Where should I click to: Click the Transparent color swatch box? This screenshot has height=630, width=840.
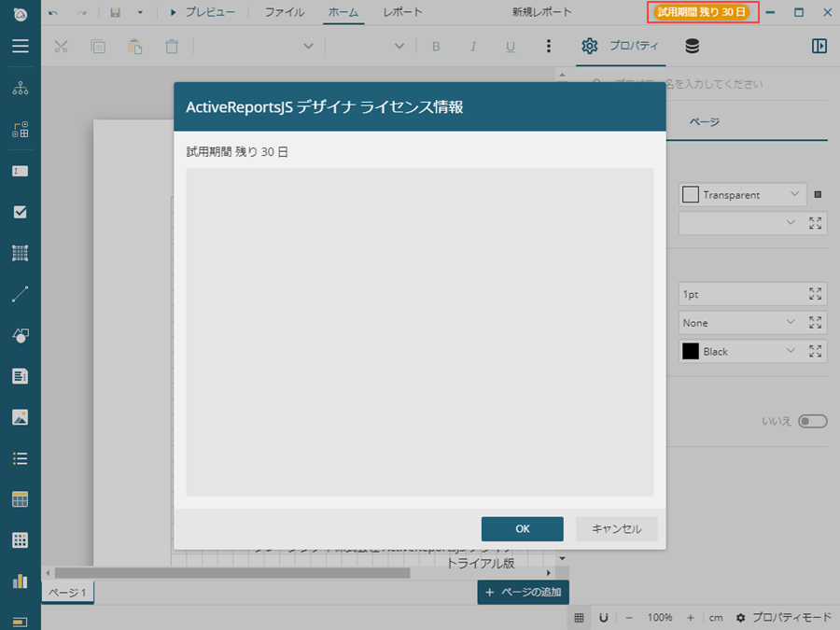(691, 194)
